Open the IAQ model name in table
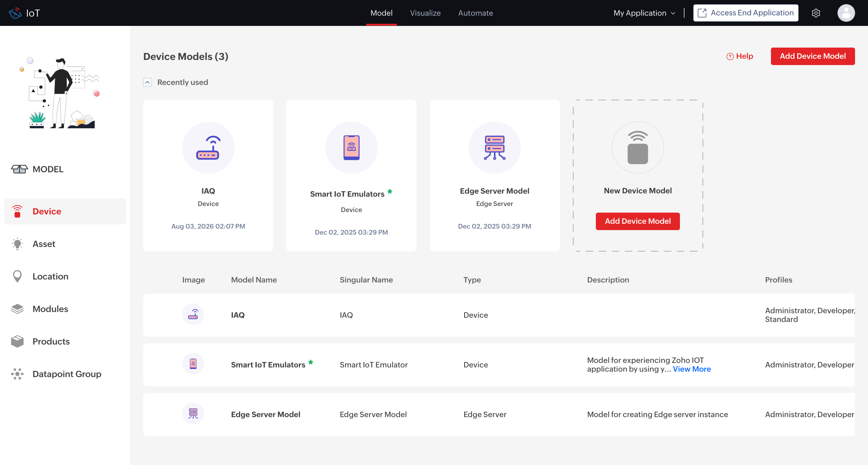This screenshot has width=868, height=465. (237, 315)
